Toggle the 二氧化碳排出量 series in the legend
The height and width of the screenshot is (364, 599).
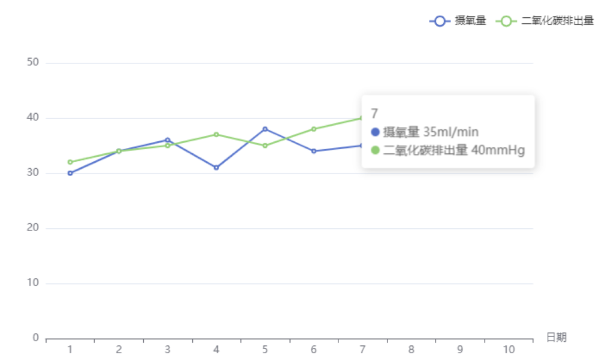pos(557,21)
